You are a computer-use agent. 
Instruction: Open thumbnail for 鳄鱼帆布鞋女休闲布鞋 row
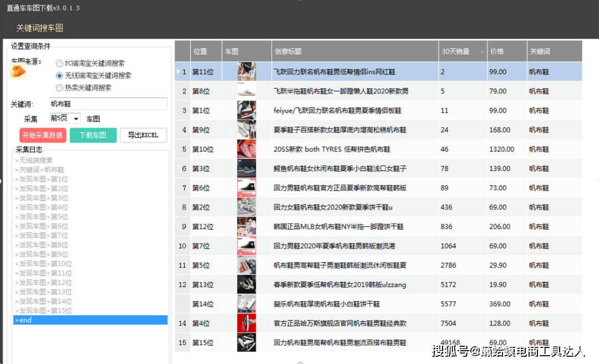pyautogui.click(x=246, y=168)
